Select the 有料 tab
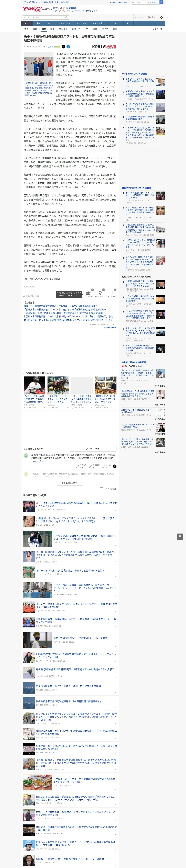 [x=129, y=23]
